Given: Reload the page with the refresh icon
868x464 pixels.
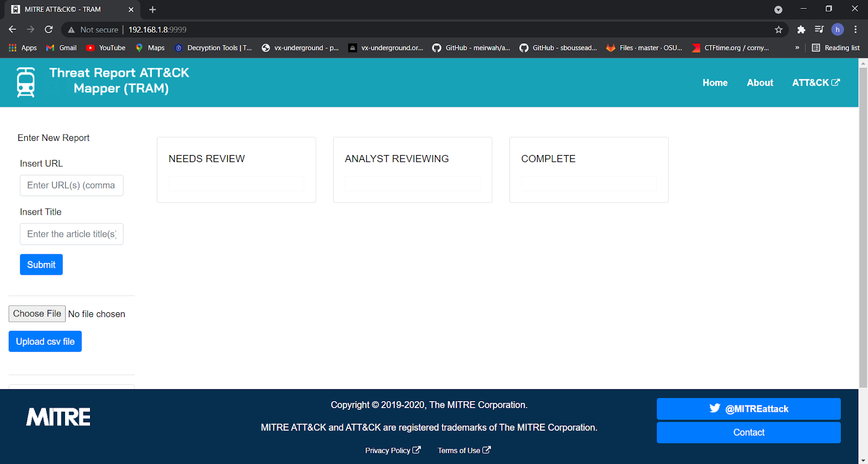Looking at the screenshot, I should 49,29.
